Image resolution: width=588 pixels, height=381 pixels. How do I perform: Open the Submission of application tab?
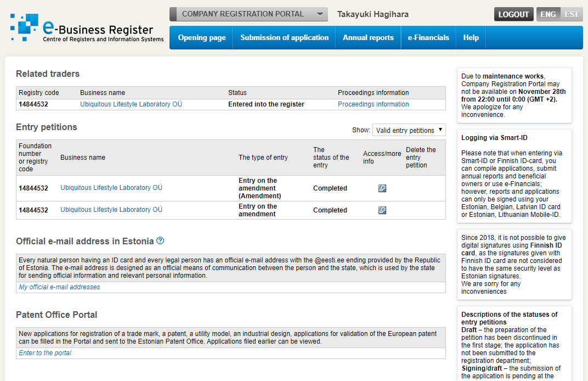284,37
